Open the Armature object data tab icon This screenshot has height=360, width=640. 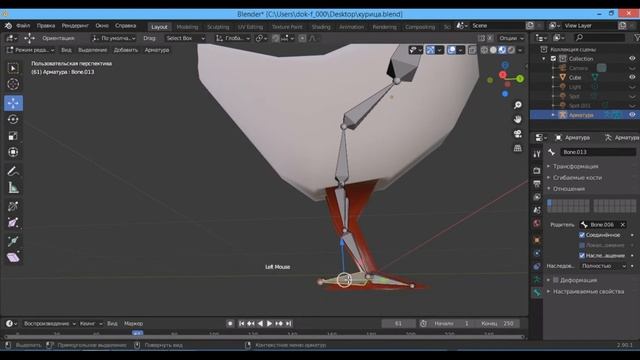point(537,279)
